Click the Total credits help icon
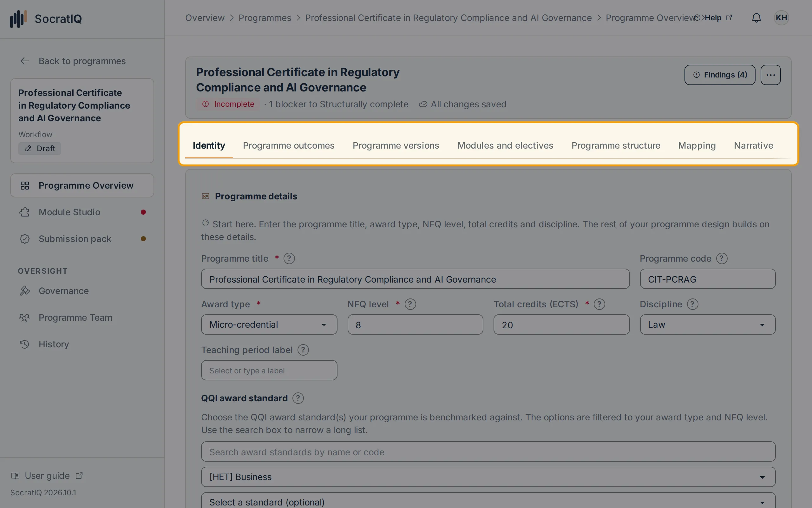This screenshot has height=508, width=812. coord(599,304)
